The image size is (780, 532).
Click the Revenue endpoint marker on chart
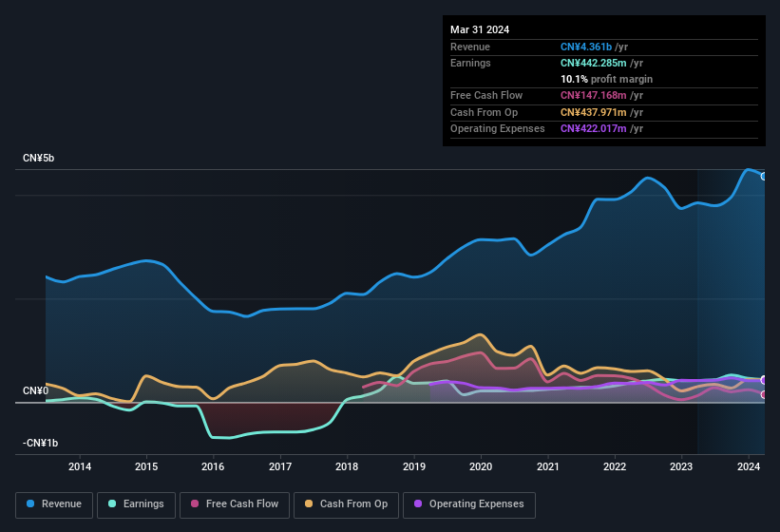pyautogui.click(x=764, y=176)
